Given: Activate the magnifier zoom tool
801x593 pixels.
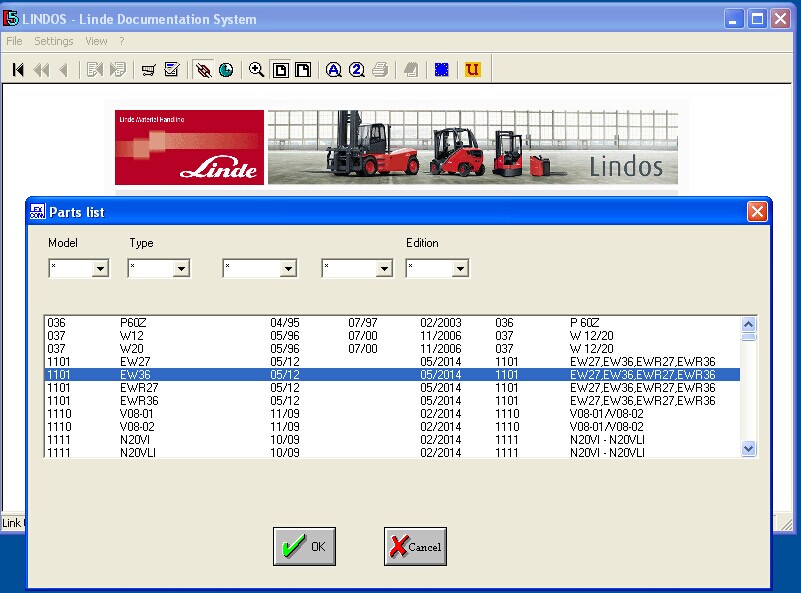Looking at the screenshot, I should click(x=256, y=69).
